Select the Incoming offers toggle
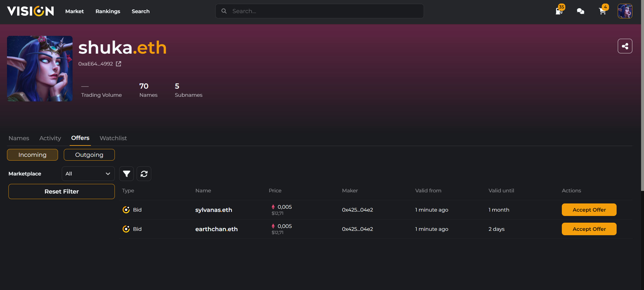Screen dimensions: 644x290 (x=32, y=155)
